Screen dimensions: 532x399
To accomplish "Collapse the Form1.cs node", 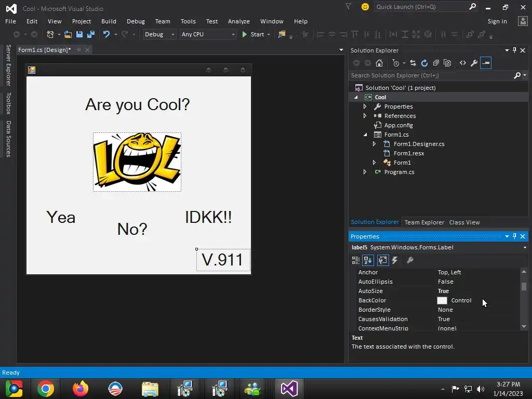I will point(365,135).
